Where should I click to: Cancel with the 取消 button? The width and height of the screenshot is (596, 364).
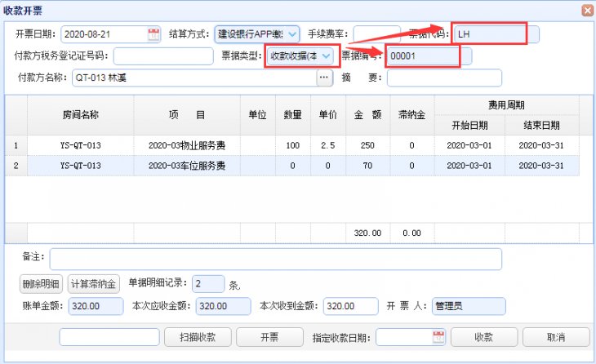pyautogui.click(x=556, y=337)
